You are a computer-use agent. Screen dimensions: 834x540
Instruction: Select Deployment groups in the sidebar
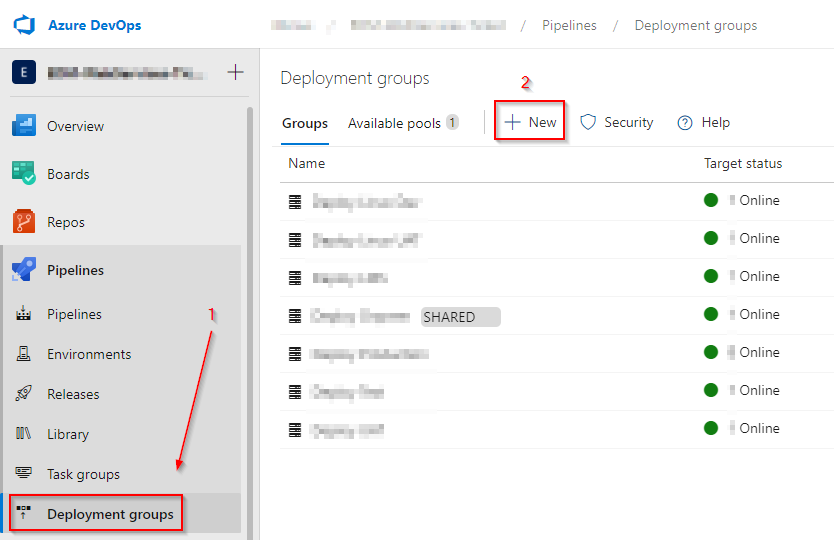point(109,514)
